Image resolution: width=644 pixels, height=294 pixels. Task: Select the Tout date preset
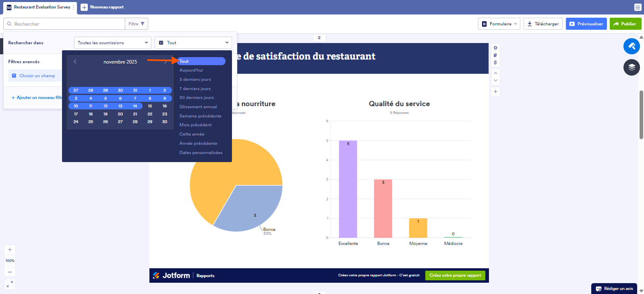(x=201, y=61)
